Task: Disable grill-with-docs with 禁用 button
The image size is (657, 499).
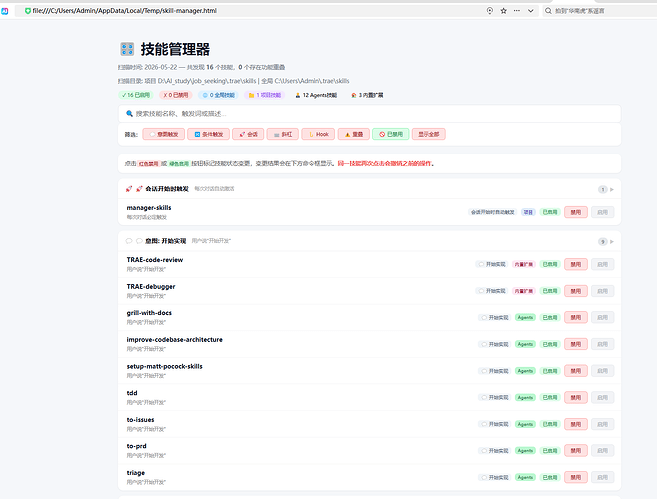Action: click(x=576, y=318)
